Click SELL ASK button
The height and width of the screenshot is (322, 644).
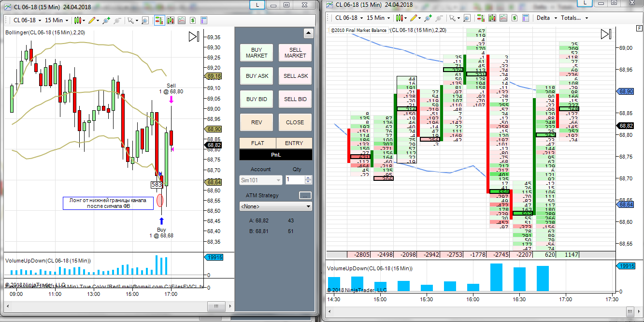tap(295, 76)
